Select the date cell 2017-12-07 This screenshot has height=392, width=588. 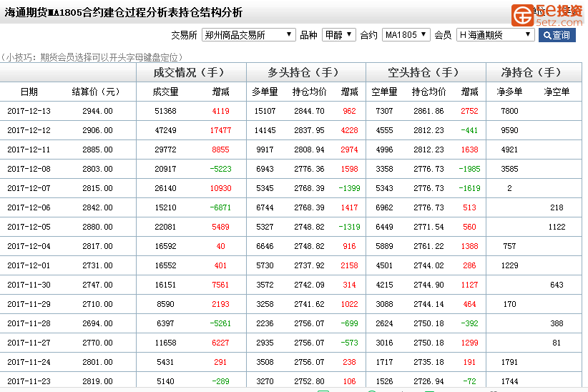(x=29, y=188)
